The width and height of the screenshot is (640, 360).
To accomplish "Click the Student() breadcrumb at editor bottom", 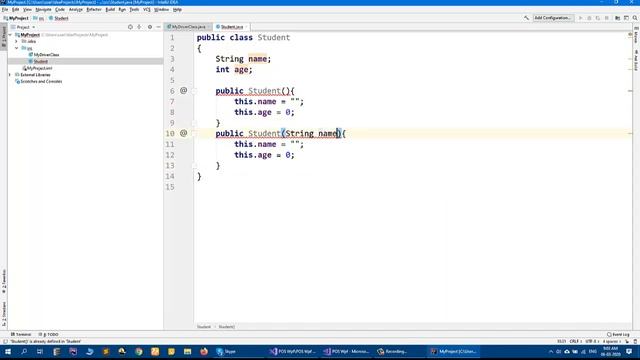I will tap(227, 327).
